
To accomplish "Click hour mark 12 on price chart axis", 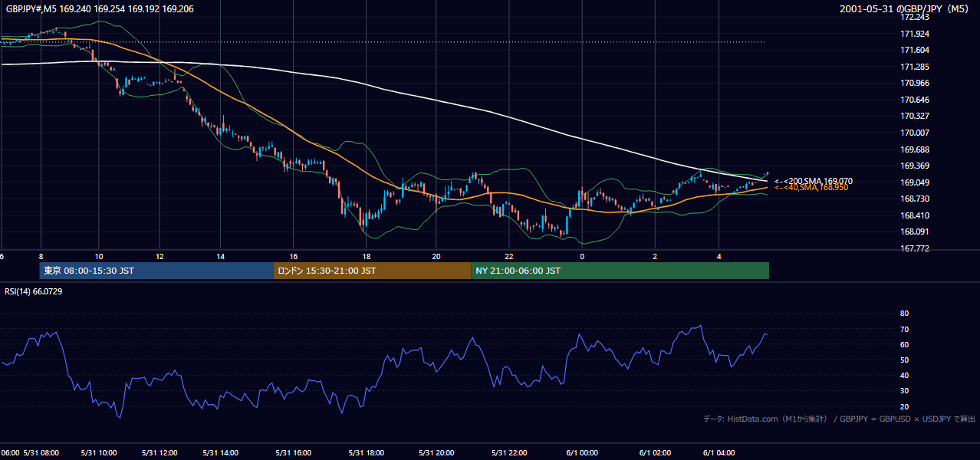I will point(159,256).
